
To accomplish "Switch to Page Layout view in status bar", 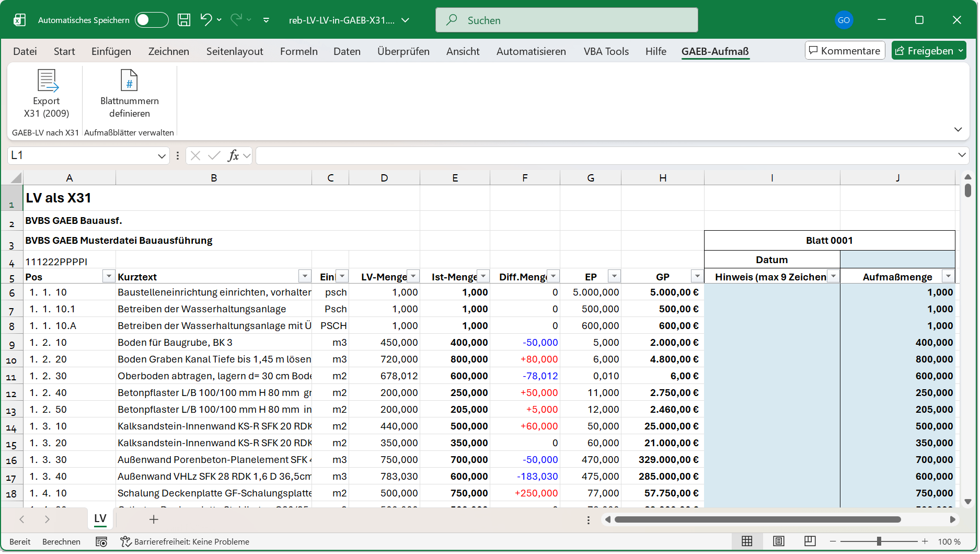I will pos(778,541).
